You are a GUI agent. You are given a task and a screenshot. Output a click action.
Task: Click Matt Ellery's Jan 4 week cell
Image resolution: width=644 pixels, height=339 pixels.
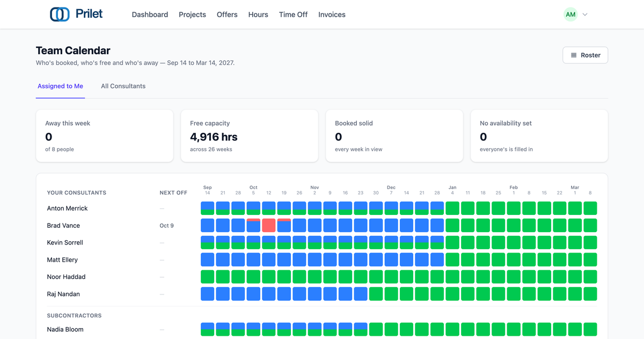452,259
